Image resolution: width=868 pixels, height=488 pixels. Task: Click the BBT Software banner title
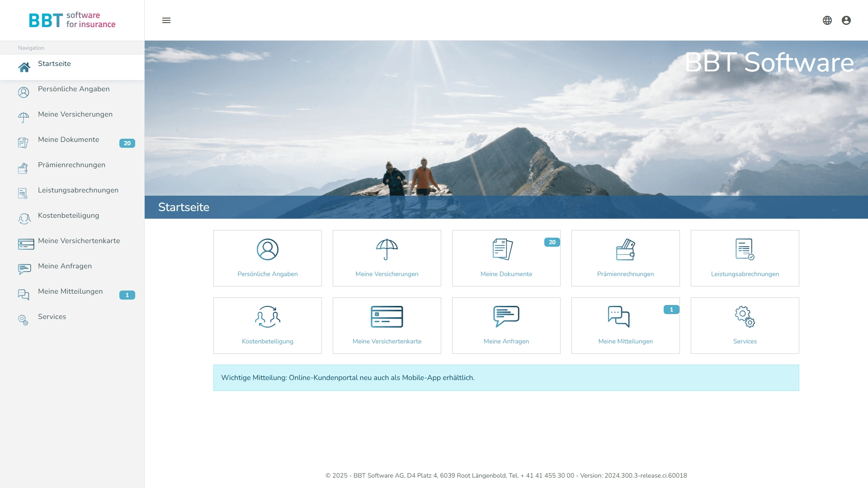[x=769, y=62]
